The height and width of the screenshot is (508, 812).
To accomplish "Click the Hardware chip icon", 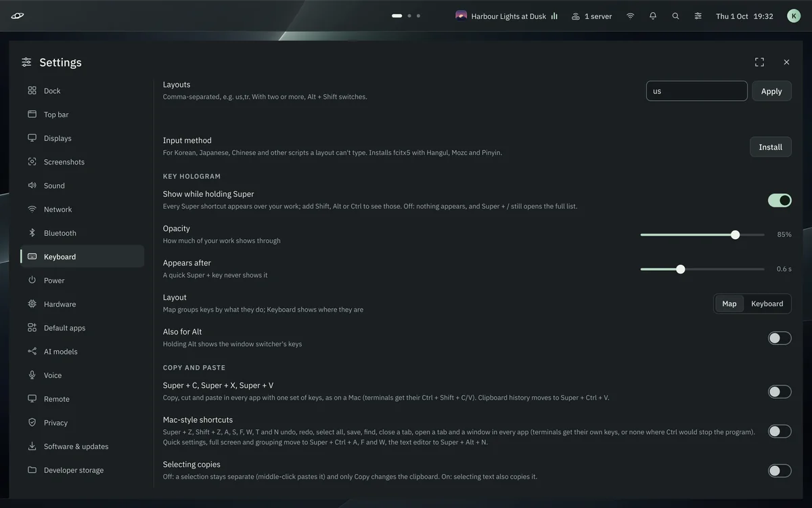I will 32,304.
